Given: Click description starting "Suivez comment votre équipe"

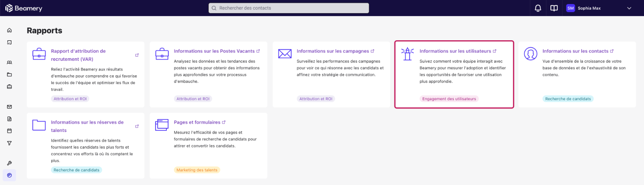Looking at the screenshot, I should tap(462, 71).
